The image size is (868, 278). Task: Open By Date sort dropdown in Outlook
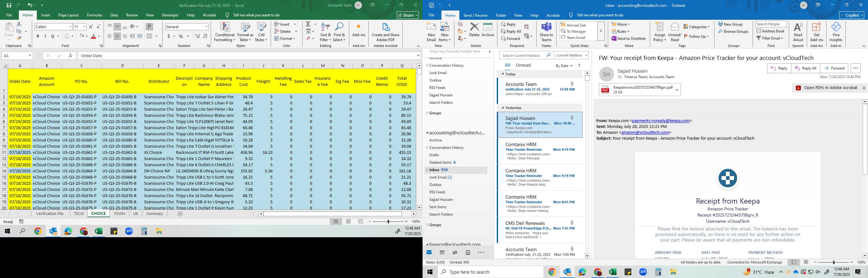click(x=564, y=65)
